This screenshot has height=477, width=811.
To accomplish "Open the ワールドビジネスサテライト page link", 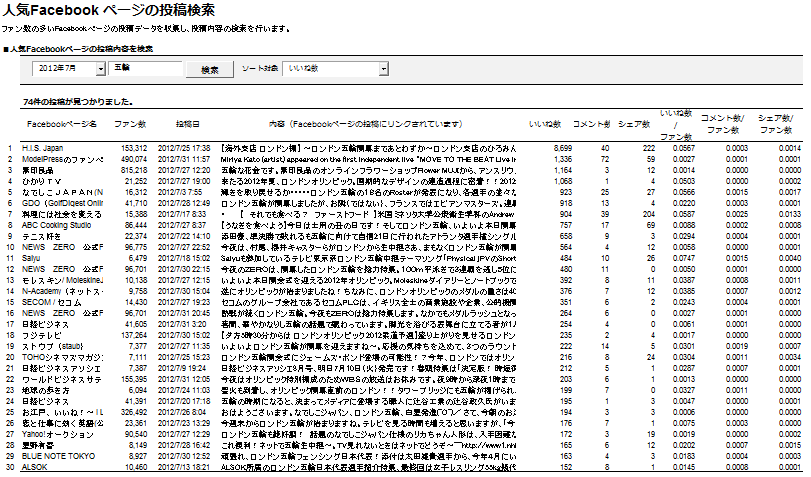I will click(62, 379).
